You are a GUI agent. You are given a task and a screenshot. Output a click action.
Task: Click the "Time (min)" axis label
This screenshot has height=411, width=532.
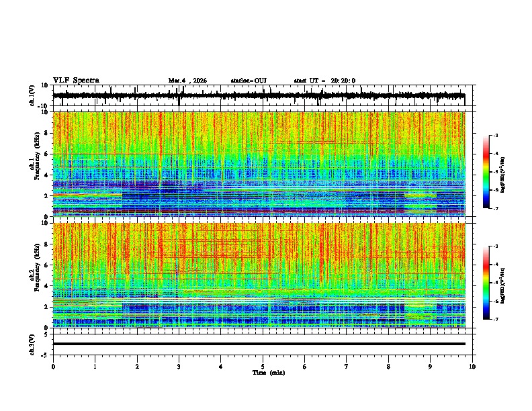pyautogui.click(x=269, y=373)
